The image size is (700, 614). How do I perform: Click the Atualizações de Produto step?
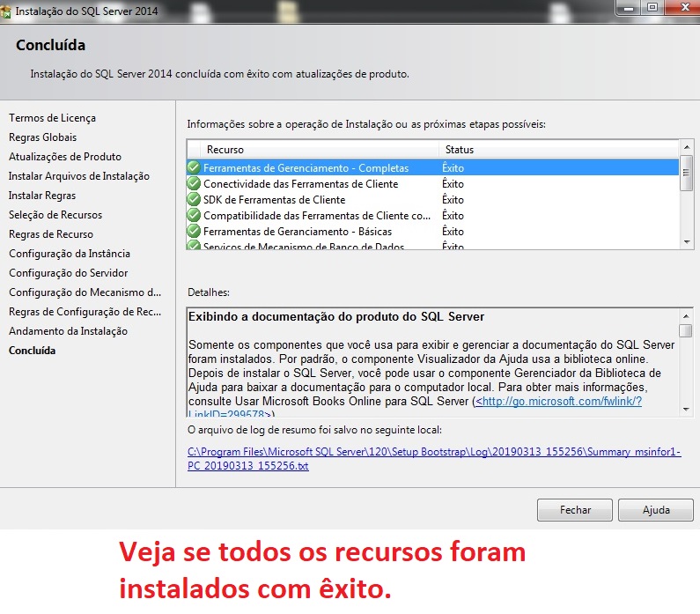click(x=65, y=157)
